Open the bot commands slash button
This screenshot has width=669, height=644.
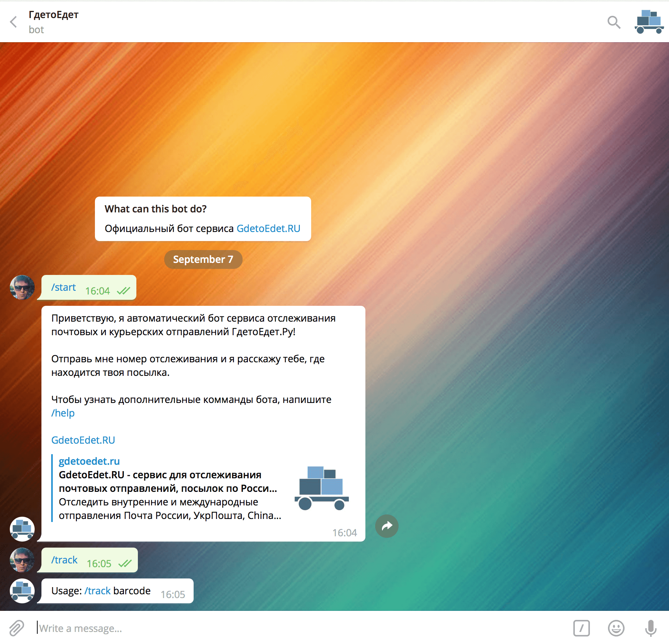[x=581, y=628]
